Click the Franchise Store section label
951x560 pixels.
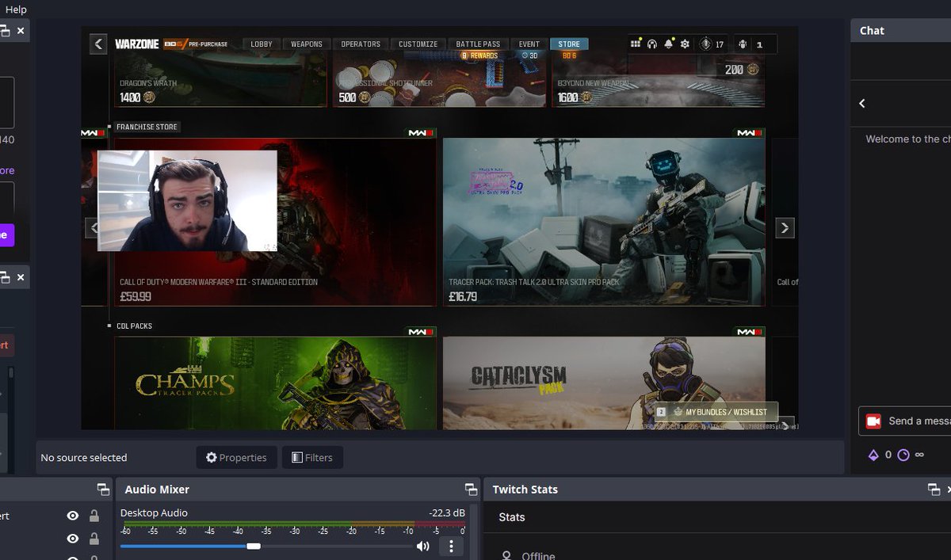147,127
